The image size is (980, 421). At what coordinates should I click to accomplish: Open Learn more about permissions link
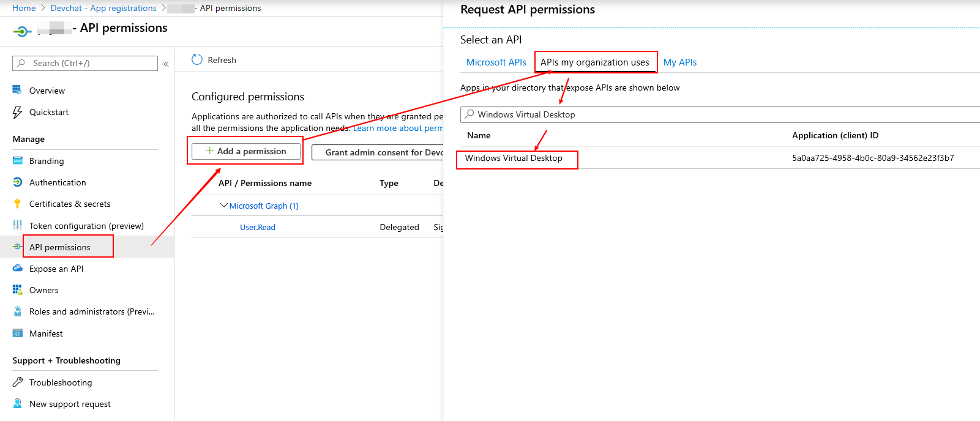point(398,128)
